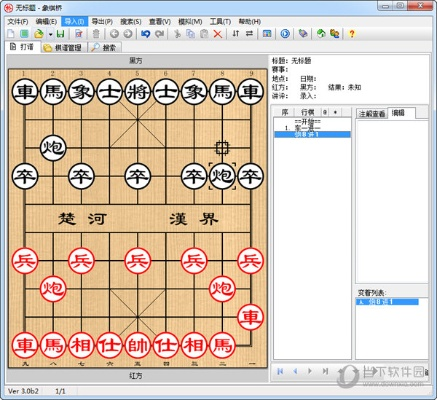Click the green upload arrow icon
This screenshot has width=437, height=400.
point(321,34)
